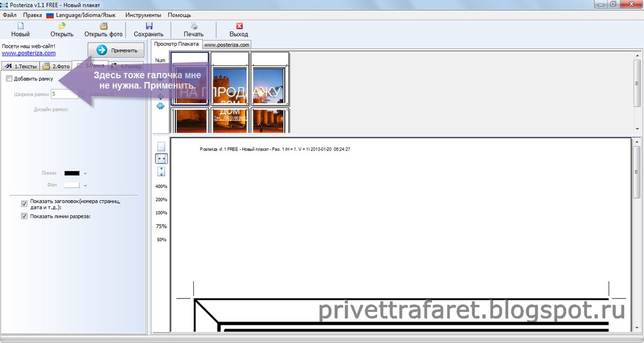644x343 pixels.
Task: Click the black Линии color swatch
Action: [72, 173]
